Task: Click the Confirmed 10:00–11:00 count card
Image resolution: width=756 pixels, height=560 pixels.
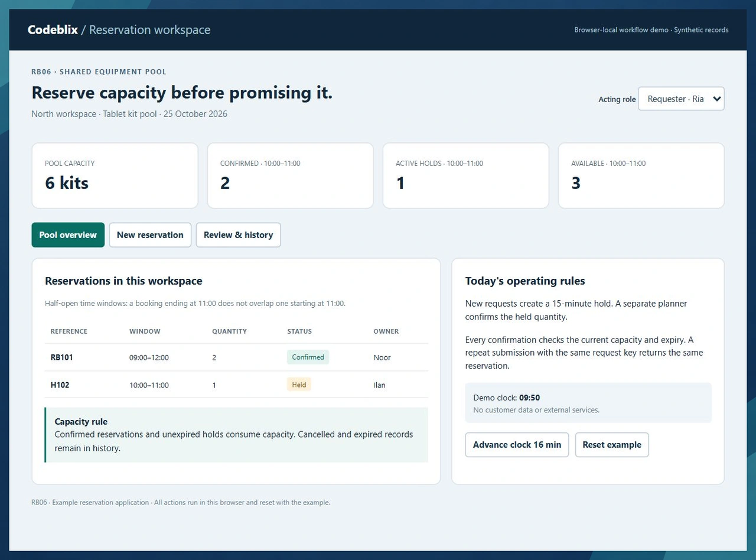Action: coord(290,175)
